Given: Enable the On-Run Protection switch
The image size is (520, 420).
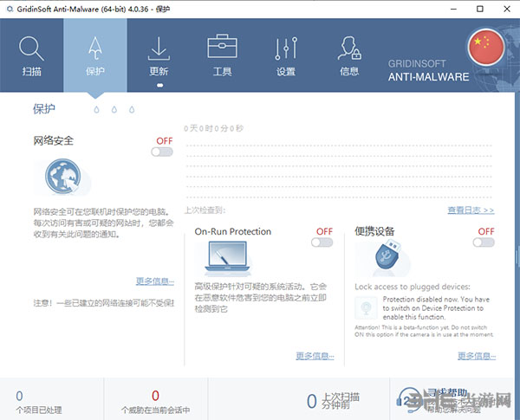Looking at the screenshot, I should pyautogui.click(x=322, y=242).
